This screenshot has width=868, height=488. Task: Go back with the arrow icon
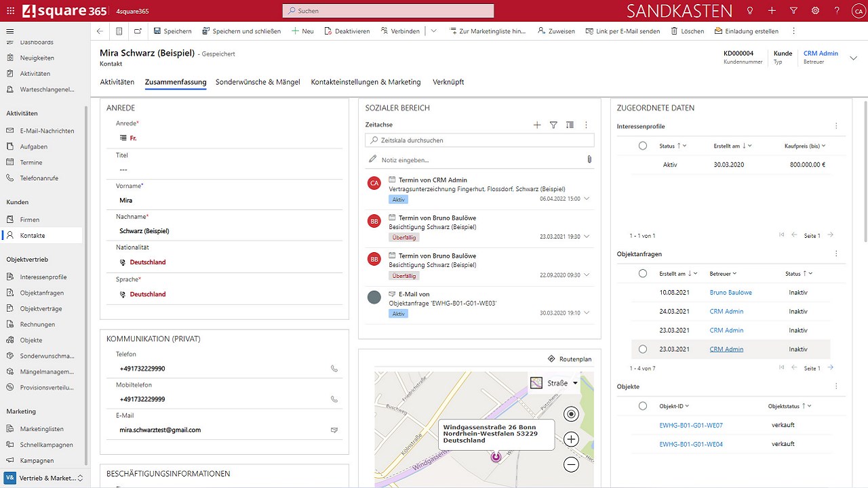pos(100,31)
